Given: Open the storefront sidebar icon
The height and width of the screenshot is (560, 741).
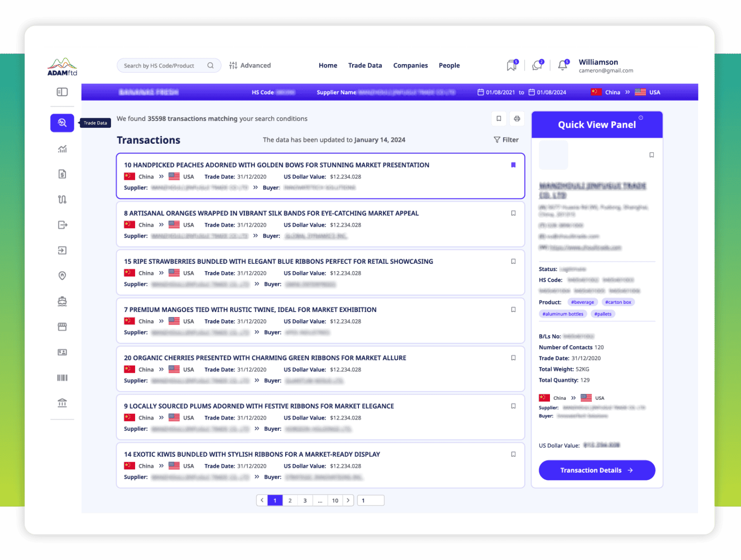Looking at the screenshot, I should click(62, 327).
